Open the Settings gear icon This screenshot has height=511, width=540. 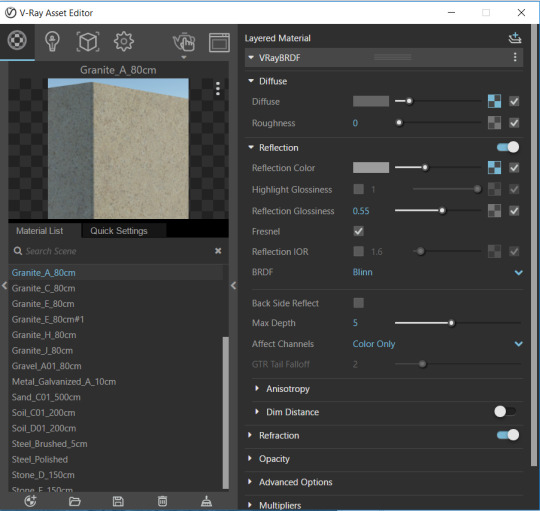click(124, 41)
